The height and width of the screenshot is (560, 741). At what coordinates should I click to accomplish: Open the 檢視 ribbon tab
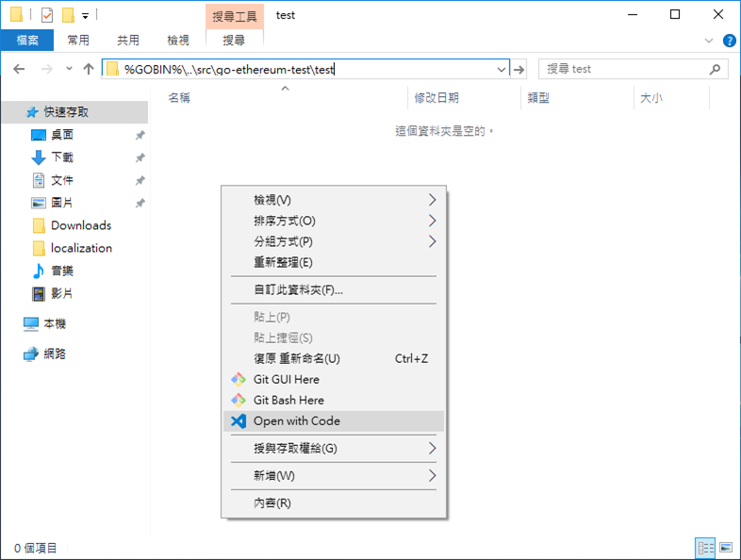coord(178,41)
